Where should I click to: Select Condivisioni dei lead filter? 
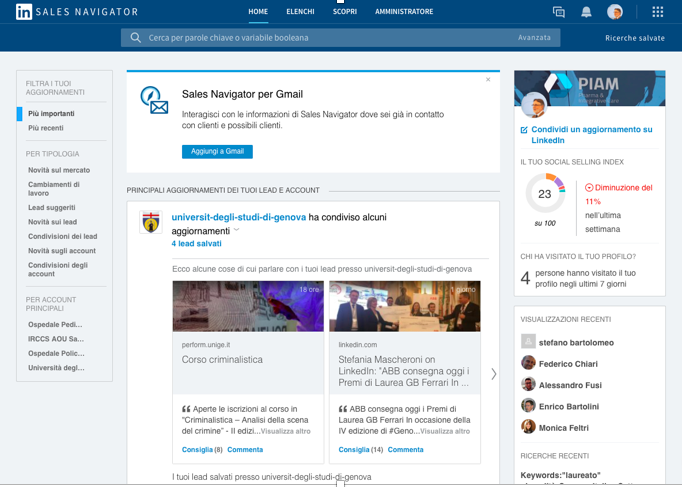(x=63, y=236)
